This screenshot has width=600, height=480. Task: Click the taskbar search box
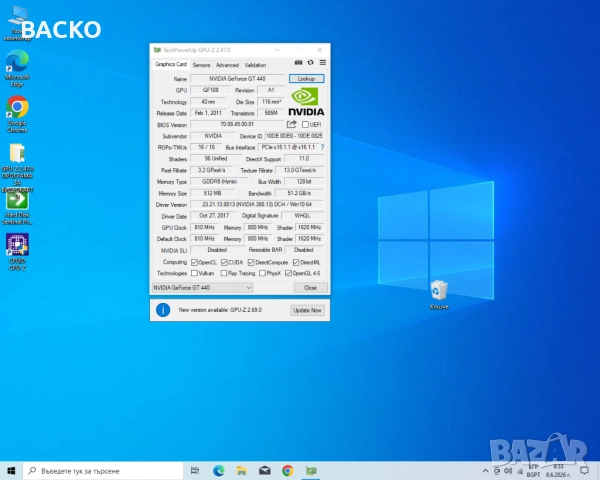pos(103,470)
